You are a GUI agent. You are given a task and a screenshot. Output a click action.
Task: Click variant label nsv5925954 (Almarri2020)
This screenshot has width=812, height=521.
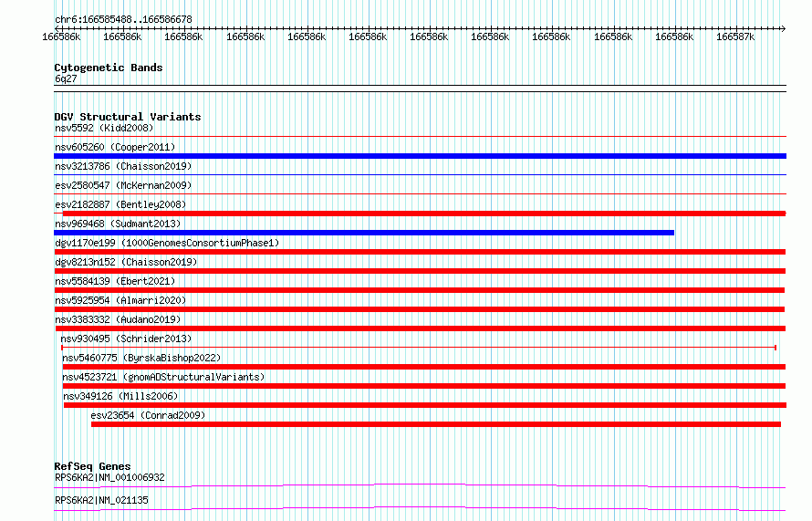coord(120,300)
